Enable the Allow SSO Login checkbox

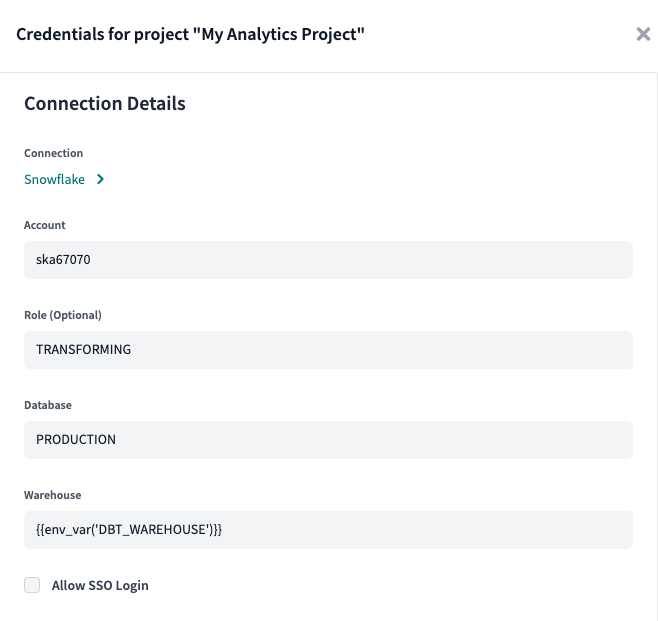tap(32, 585)
